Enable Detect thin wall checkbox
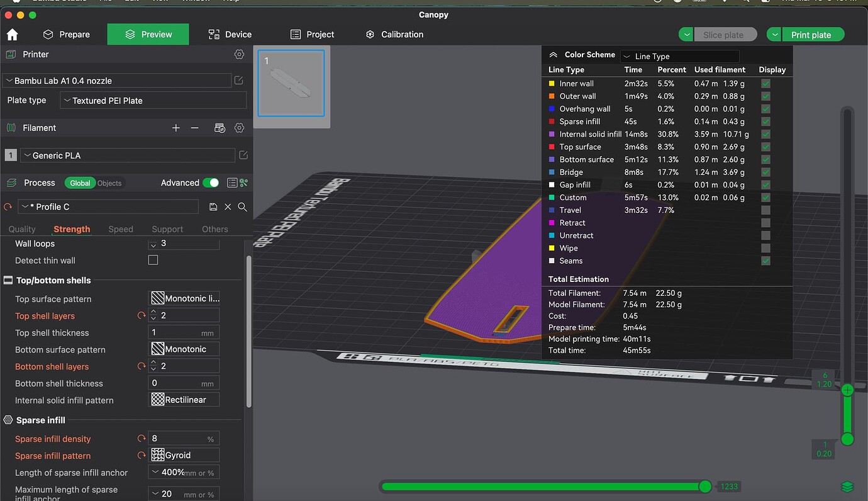 153,260
